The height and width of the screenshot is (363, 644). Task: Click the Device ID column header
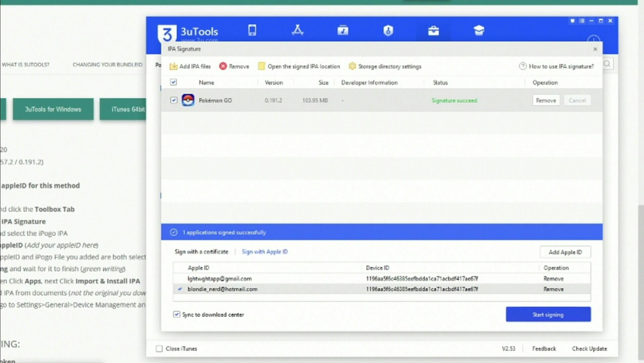(x=377, y=268)
